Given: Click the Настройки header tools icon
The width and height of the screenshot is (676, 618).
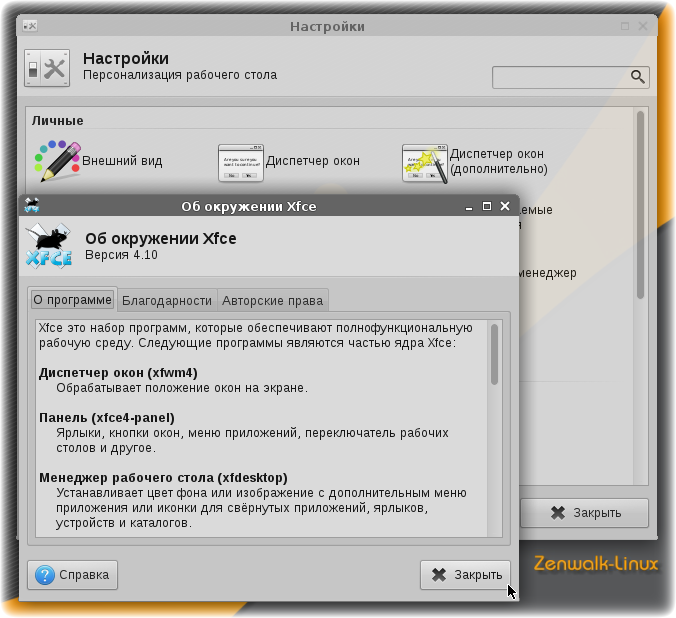Looking at the screenshot, I should click(x=47, y=68).
